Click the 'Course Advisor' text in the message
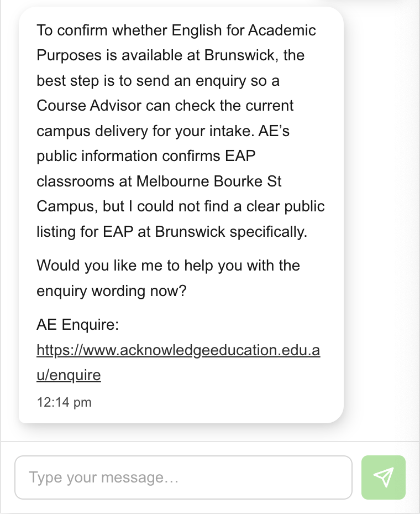The image size is (420, 514). pos(89,106)
